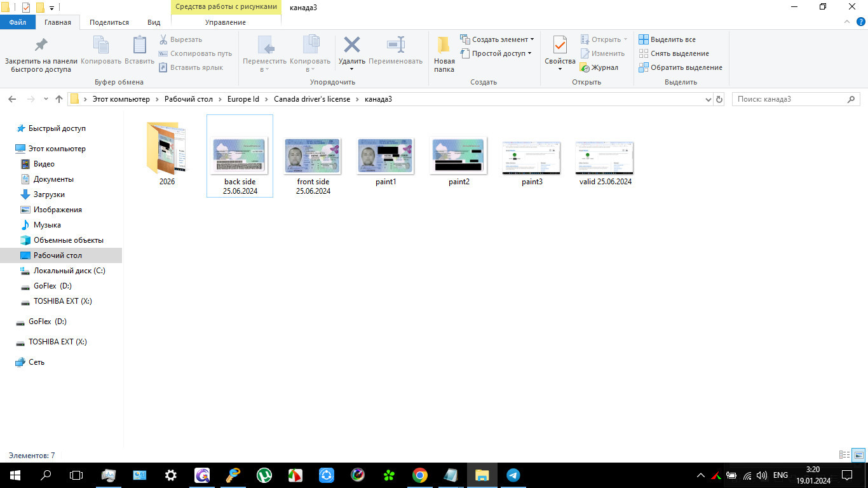
Task: Switch to the View (Вид) tab
Action: click(x=154, y=22)
